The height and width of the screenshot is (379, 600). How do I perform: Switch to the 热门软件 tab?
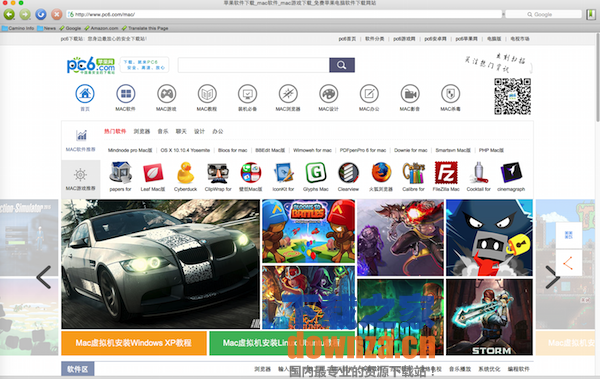[x=115, y=131]
